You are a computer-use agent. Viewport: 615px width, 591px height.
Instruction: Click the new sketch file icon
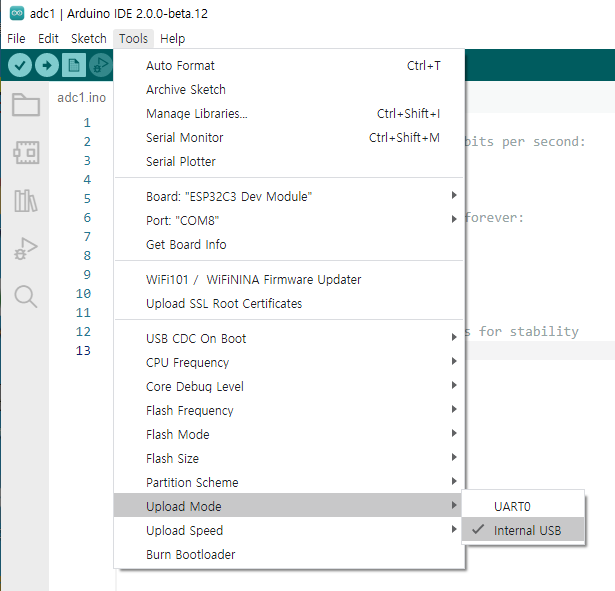[x=74, y=65]
